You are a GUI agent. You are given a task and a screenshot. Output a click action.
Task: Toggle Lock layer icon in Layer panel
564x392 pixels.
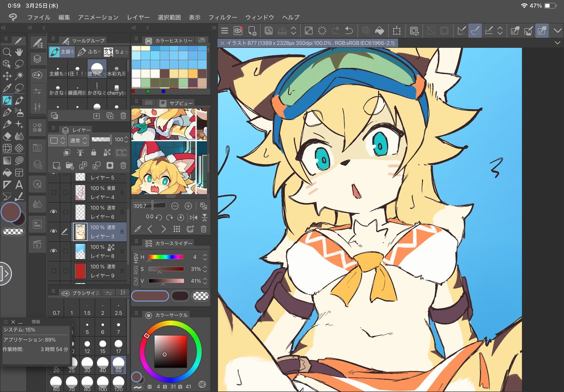pyautogui.click(x=94, y=152)
